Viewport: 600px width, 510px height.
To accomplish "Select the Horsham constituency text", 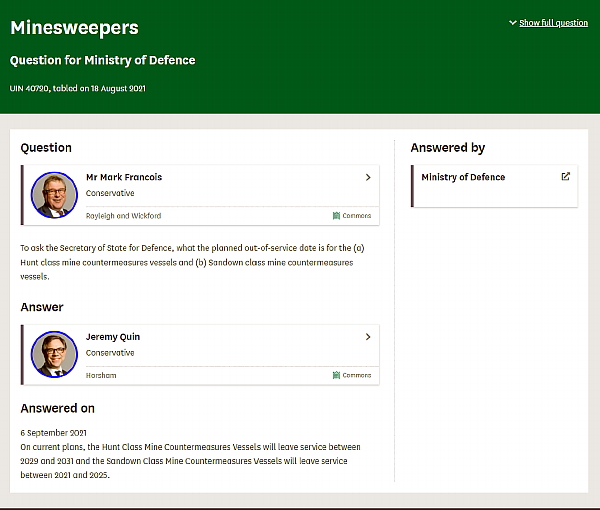I will point(101,375).
